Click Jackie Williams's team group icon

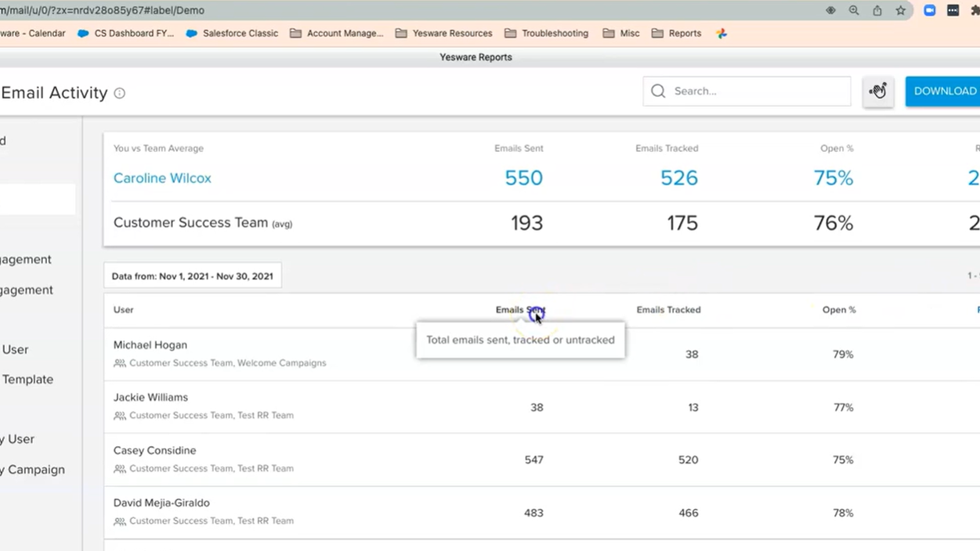pyautogui.click(x=120, y=416)
